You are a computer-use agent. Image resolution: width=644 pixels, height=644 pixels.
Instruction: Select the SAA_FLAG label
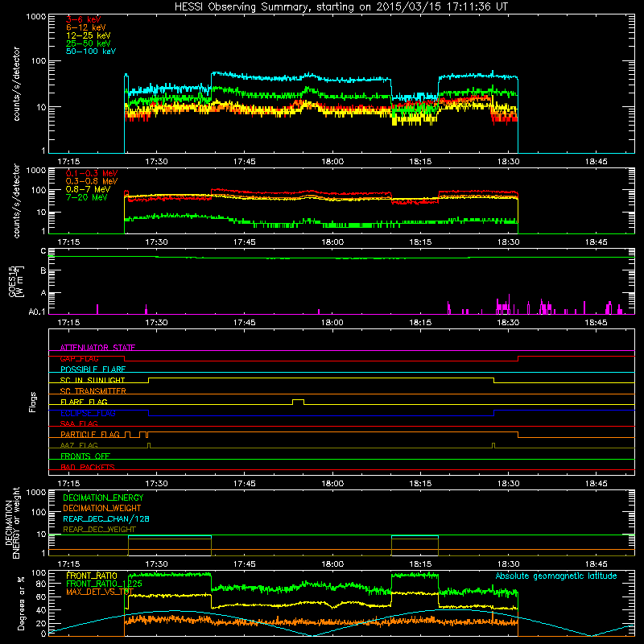pos(79,423)
